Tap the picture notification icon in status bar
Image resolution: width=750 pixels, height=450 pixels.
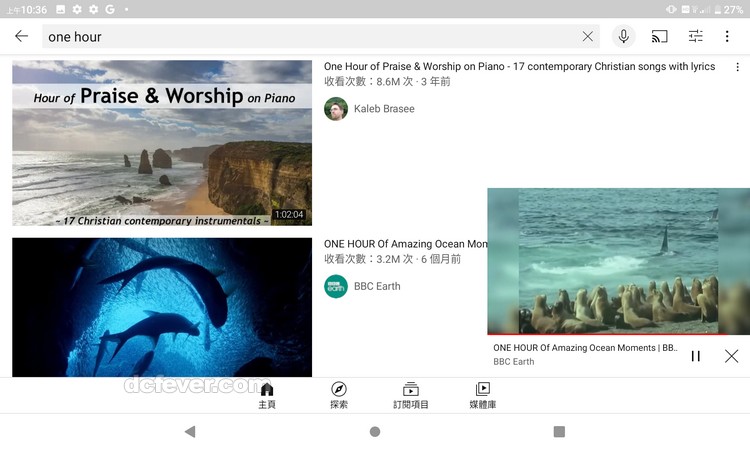click(61, 9)
